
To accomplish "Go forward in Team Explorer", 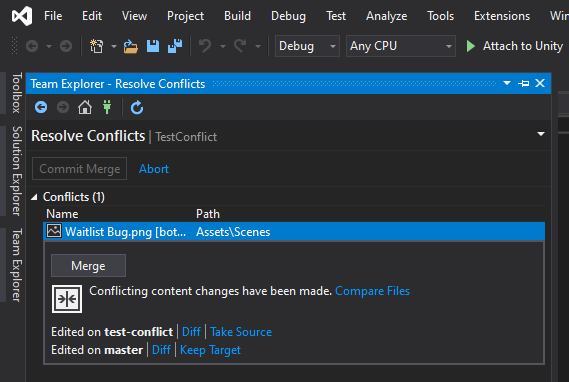I will pos(63,107).
